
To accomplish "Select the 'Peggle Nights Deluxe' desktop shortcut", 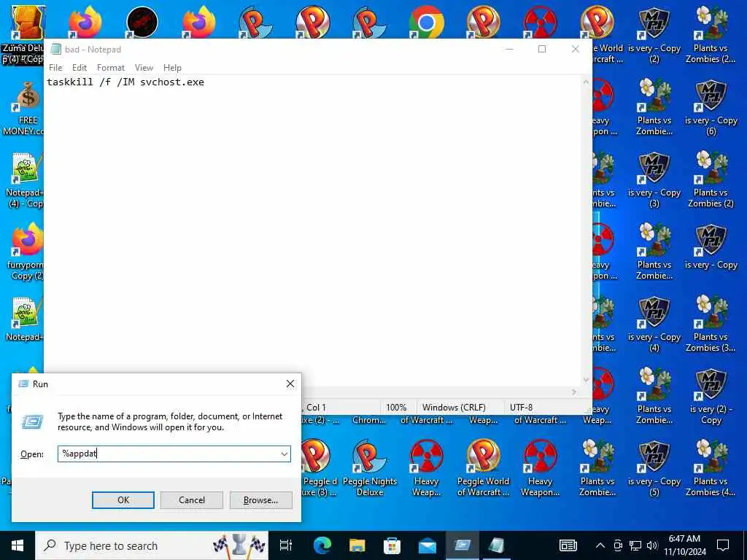I will tap(370, 469).
